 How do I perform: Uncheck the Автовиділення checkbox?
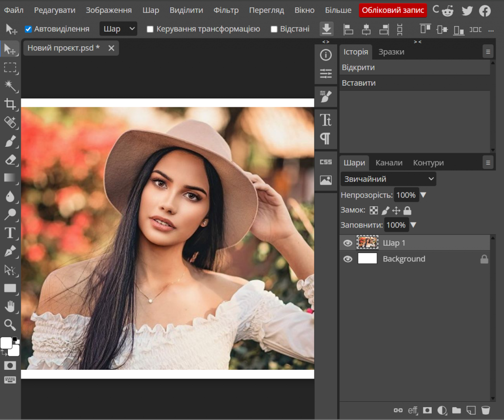click(28, 29)
